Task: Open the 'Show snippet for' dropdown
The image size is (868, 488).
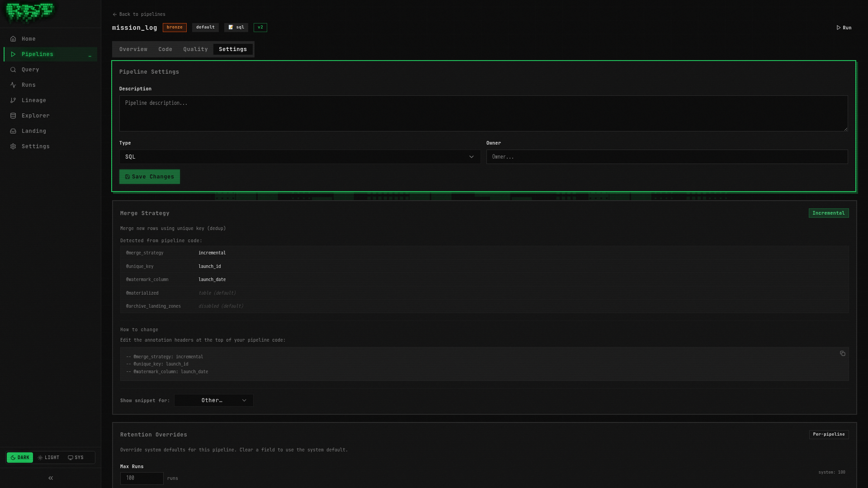Action: tap(213, 400)
